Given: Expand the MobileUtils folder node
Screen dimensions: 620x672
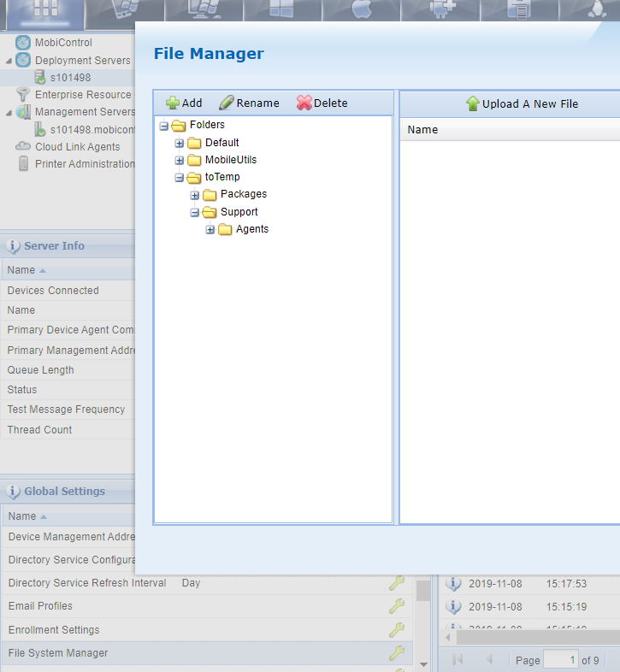Looking at the screenshot, I should pos(180,161).
